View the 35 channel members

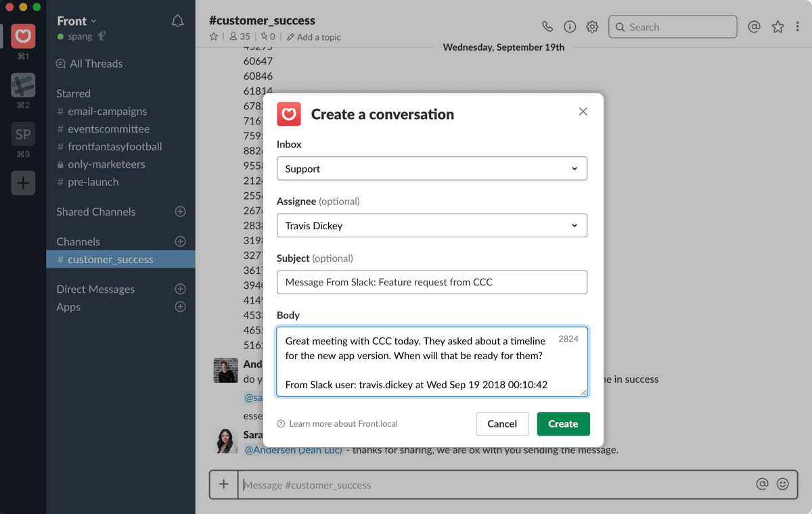pyautogui.click(x=240, y=37)
